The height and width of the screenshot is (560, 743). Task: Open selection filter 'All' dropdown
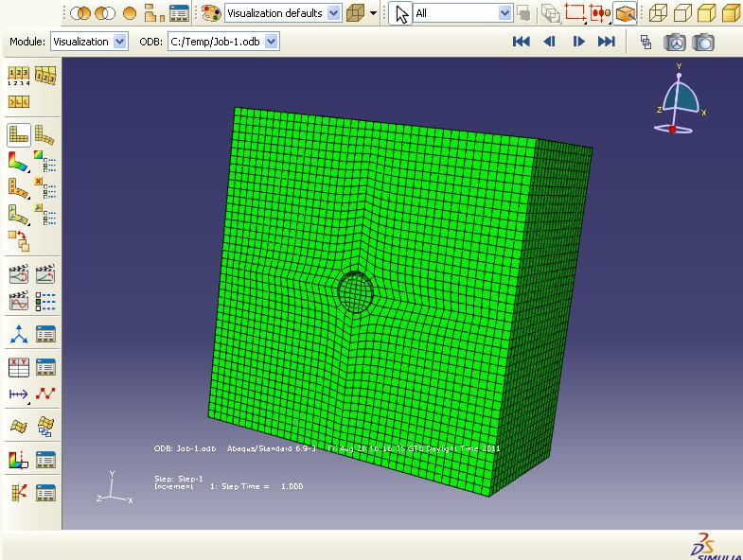(504, 13)
